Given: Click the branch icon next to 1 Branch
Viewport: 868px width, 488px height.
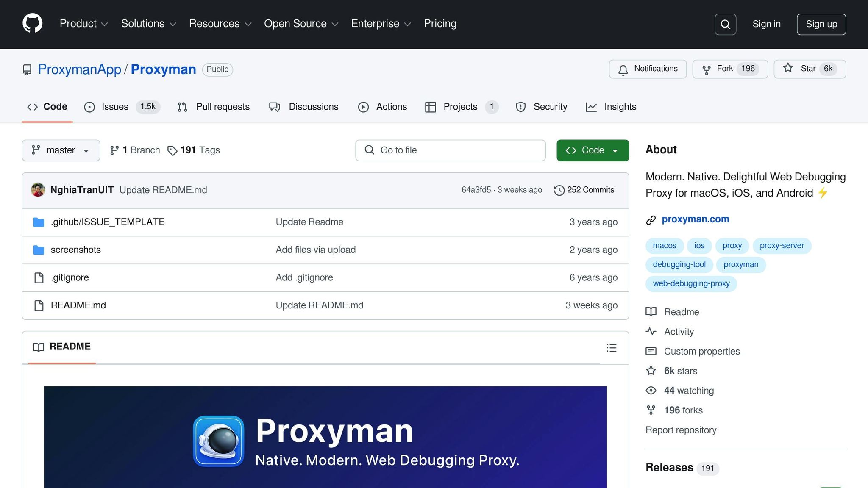Looking at the screenshot, I should (114, 150).
